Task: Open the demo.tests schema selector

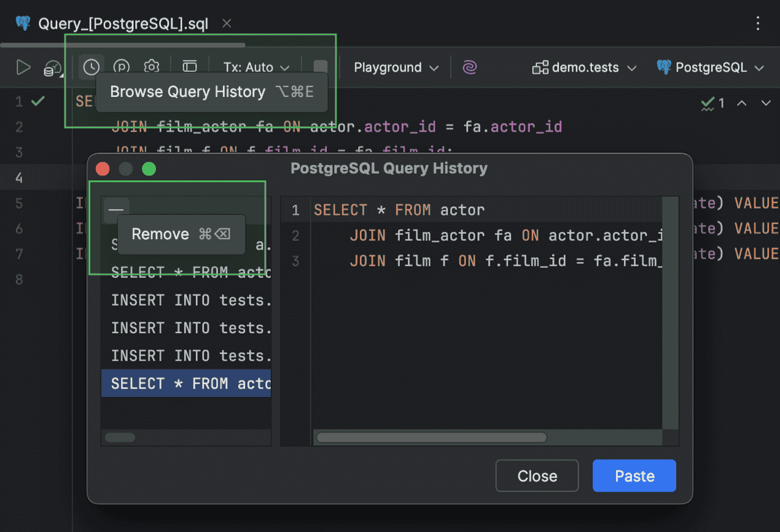Action: [584, 67]
